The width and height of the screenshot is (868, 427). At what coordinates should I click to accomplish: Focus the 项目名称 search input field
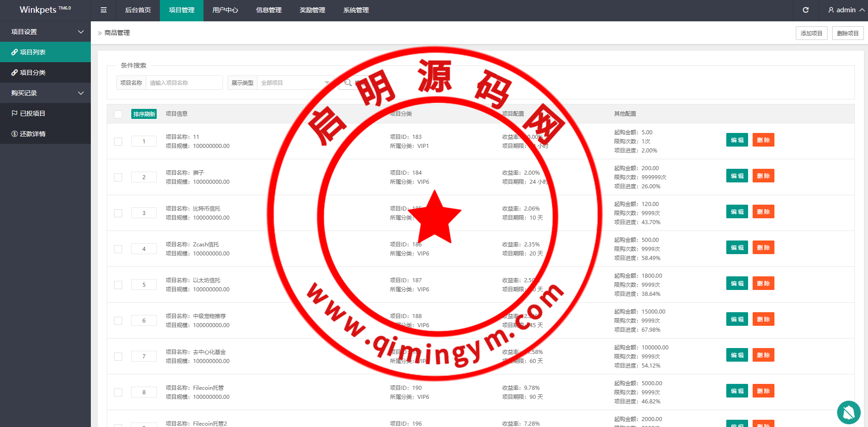click(184, 83)
